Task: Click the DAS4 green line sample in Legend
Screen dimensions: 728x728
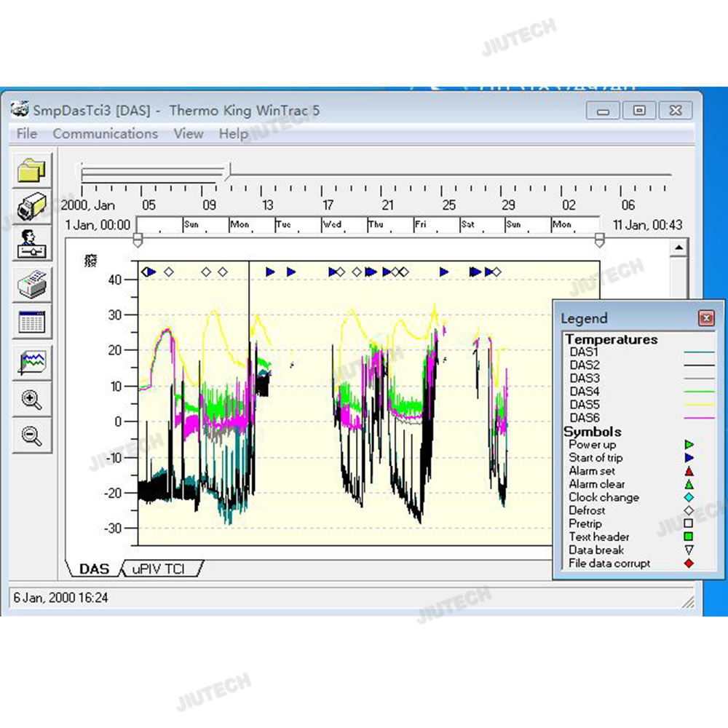Action: [699, 392]
